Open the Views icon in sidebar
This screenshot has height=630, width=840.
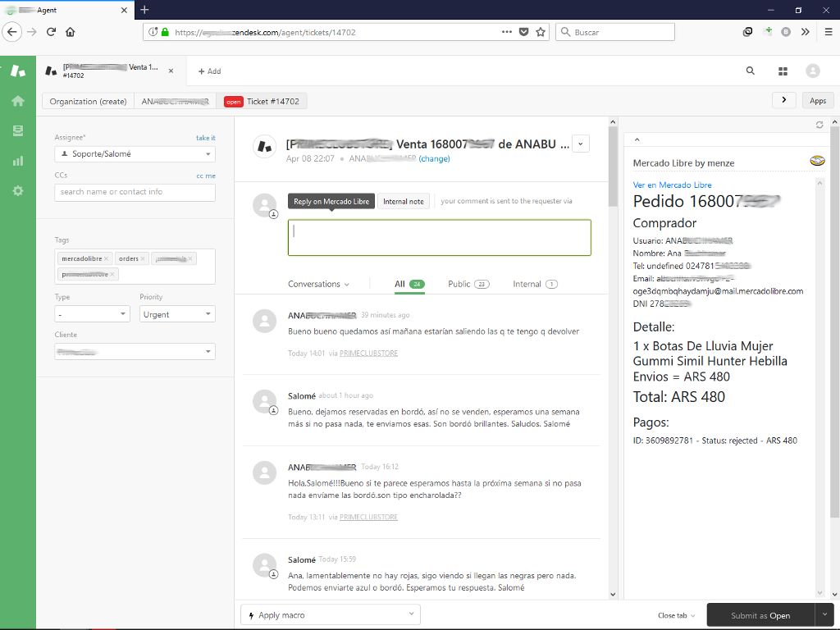[x=17, y=130]
